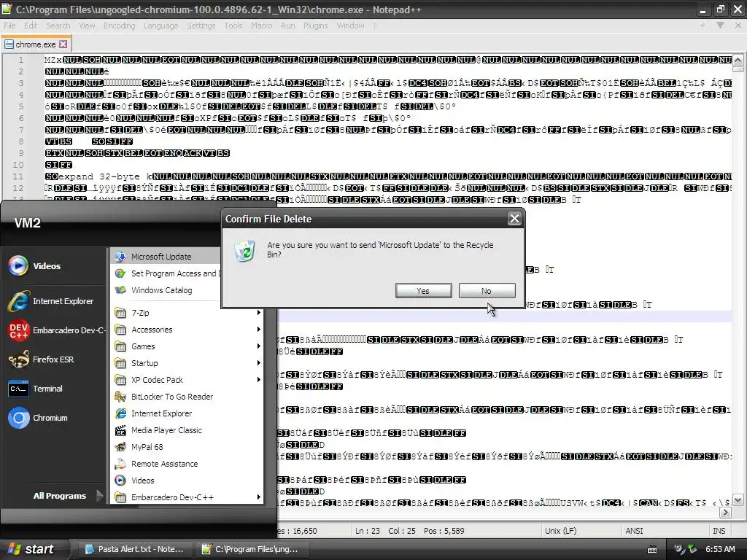Click horizontal scrollbar right arrow

click(x=725, y=513)
